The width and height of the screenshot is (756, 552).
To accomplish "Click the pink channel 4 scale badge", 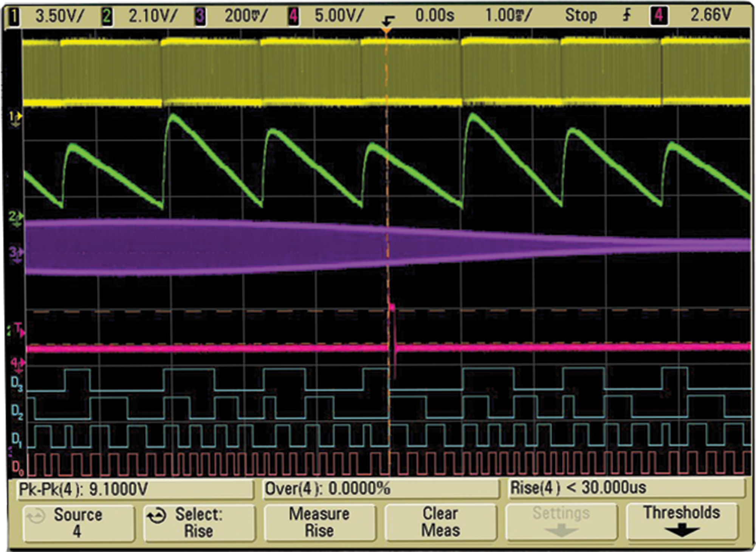I will 293,16.
